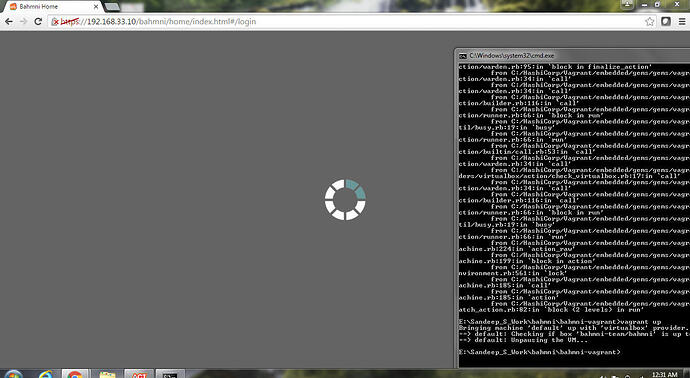Open a new tab beside Bahmni Home
The height and width of the screenshot is (378, 690).
112,7
